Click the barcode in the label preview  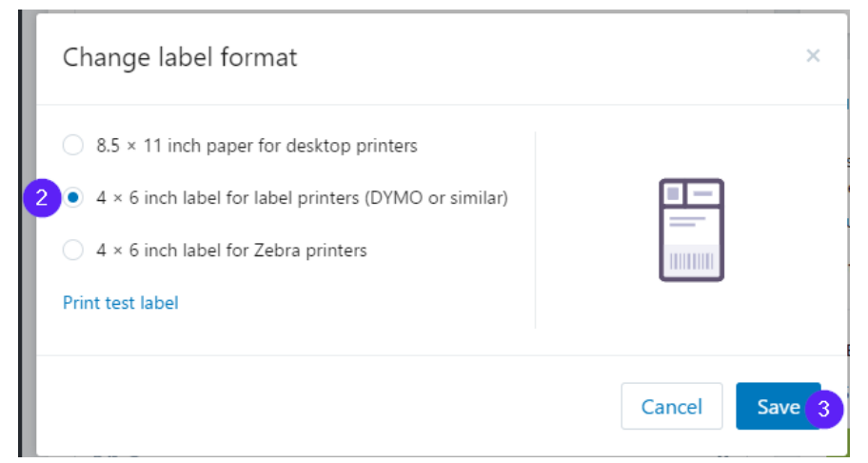click(x=691, y=261)
